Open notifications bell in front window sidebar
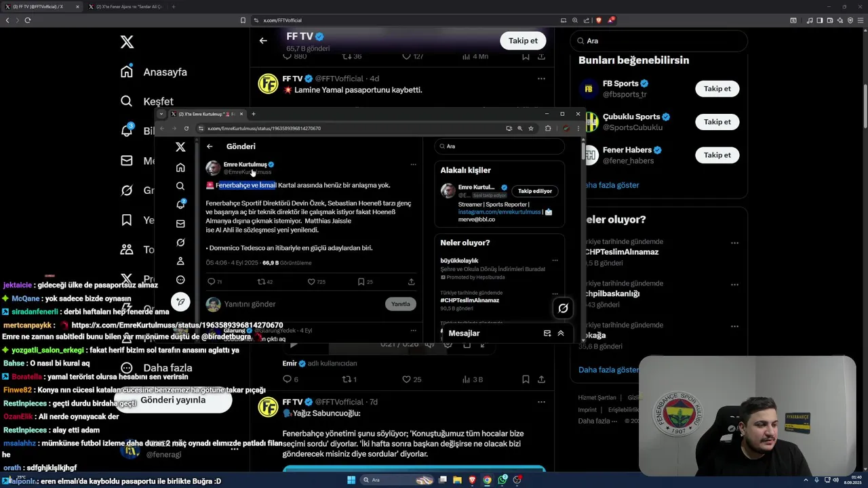This screenshot has height=488, width=868. point(180,205)
